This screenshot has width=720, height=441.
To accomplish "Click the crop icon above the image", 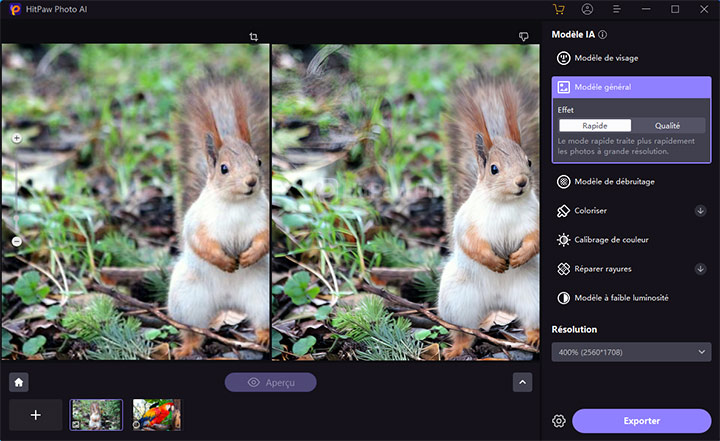I will coord(254,37).
